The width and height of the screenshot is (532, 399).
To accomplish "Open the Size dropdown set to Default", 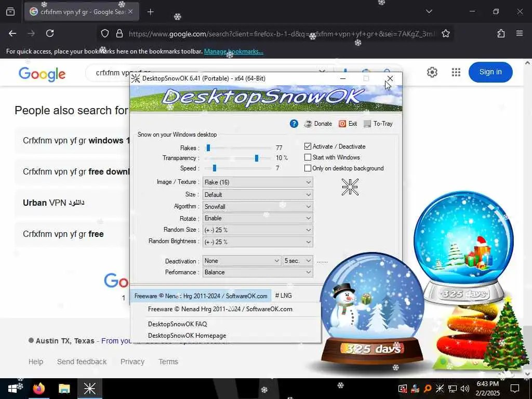I will click(x=258, y=194).
